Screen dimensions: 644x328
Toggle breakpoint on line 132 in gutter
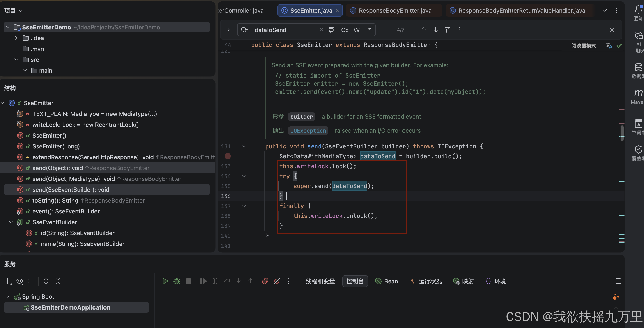(x=228, y=156)
